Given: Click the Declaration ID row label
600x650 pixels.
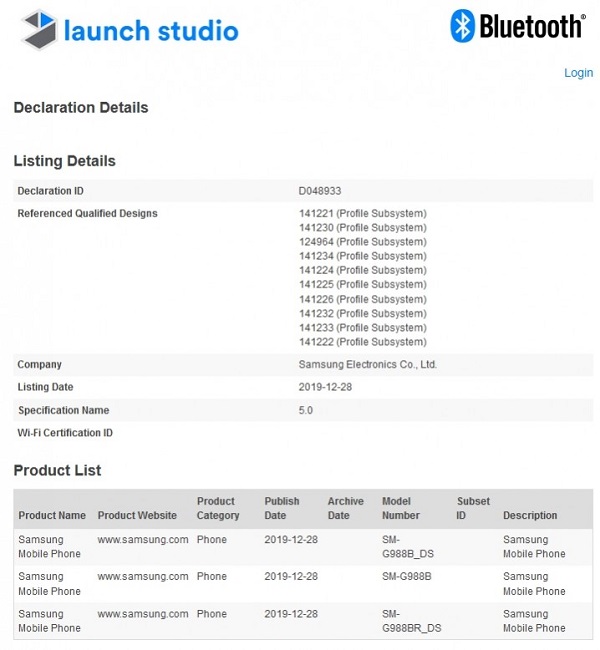Looking at the screenshot, I should (x=50, y=191).
